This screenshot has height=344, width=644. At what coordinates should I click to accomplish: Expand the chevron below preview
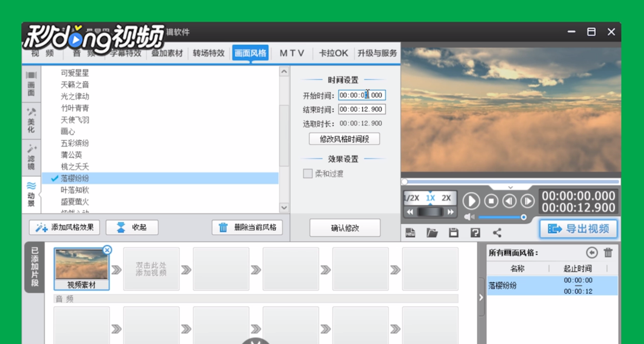(510, 187)
